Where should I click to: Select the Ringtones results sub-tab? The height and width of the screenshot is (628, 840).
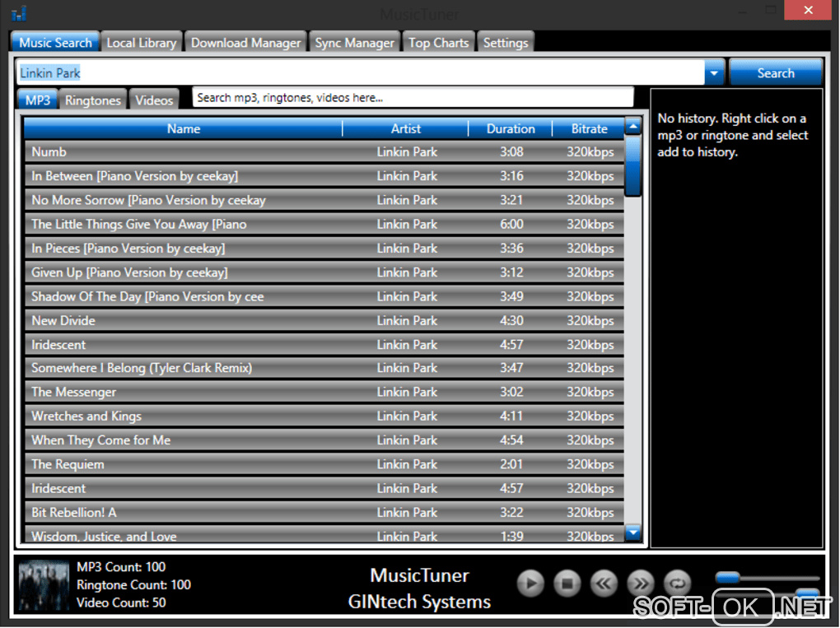click(93, 100)
